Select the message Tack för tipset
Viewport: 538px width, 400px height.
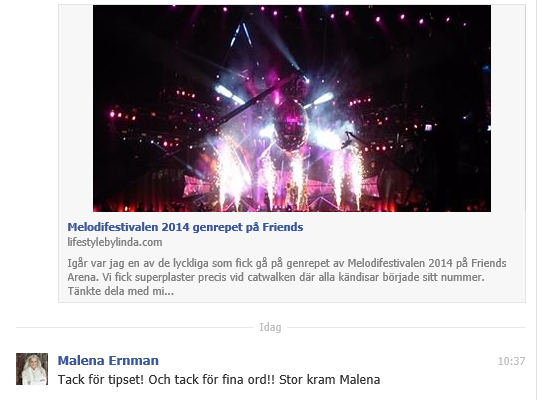point(219,380)
